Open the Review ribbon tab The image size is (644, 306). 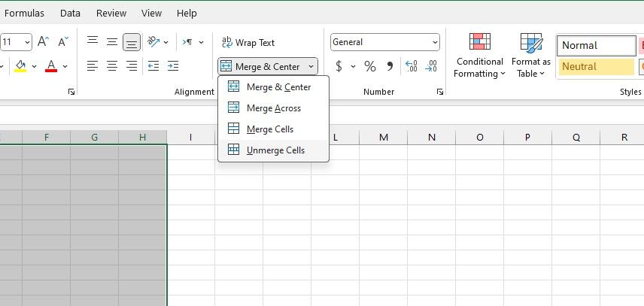pyautogui.click(x=111, y=13)
